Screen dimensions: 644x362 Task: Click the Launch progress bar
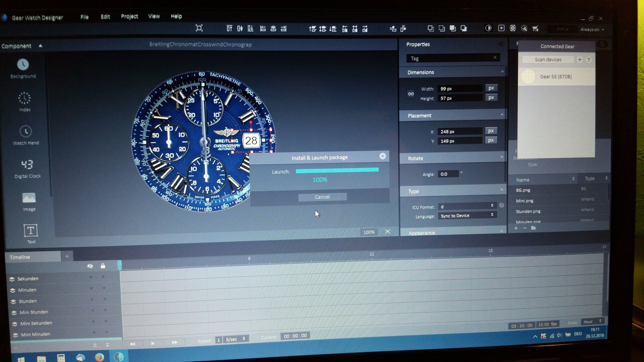point(337,170)
